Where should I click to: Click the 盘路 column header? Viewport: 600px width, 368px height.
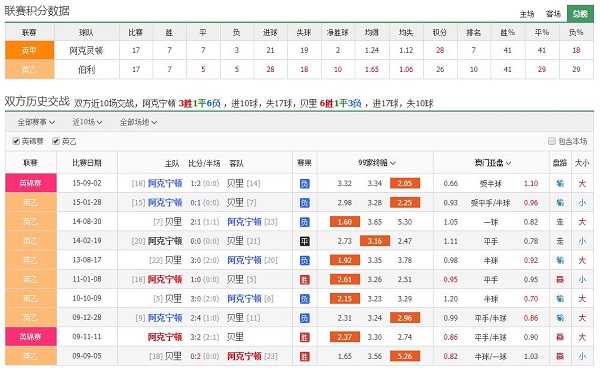[x=560, y=163]
